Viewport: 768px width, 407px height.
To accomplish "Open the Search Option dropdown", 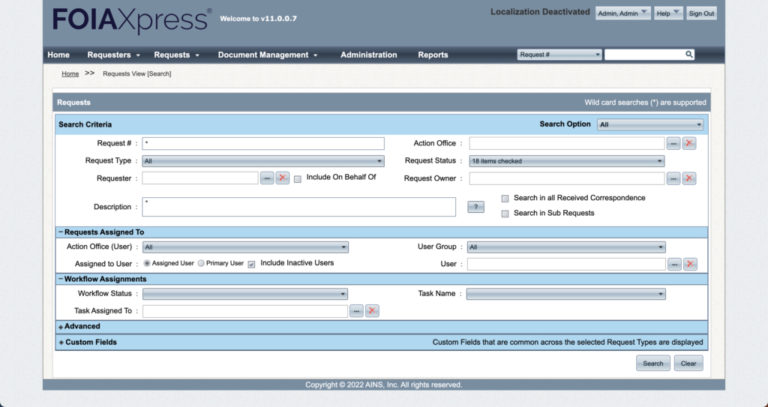I will click(x=650, y=125).
